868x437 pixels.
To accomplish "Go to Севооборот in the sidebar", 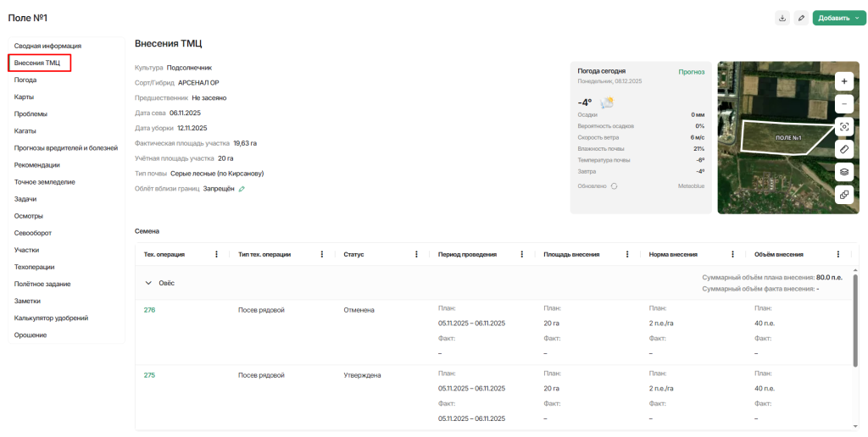I will [33, 233].
